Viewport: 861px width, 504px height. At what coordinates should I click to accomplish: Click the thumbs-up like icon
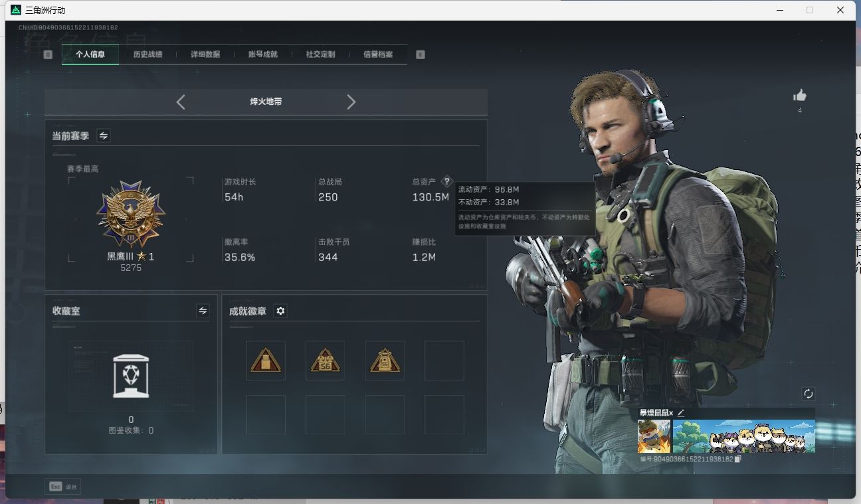pyautogui.click(x=799, y=96)
